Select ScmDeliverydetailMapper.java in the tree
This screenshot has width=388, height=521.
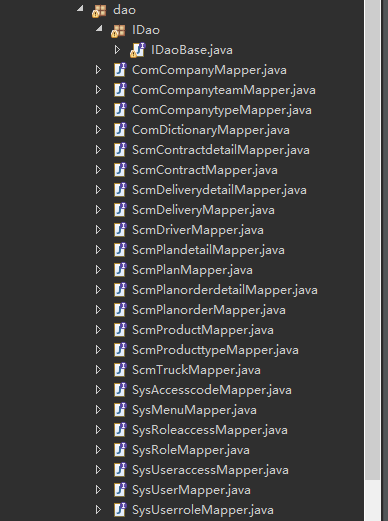point(219,190)
